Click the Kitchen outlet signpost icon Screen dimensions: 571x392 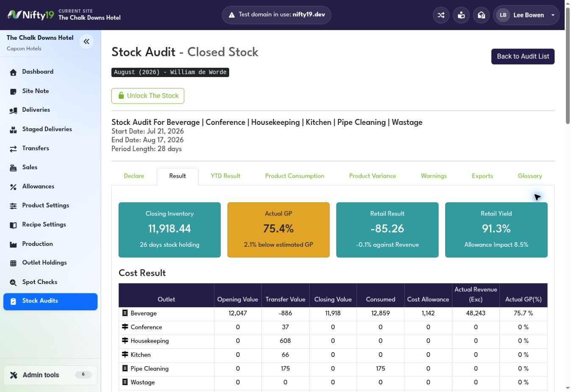pyautogui.click(x=125, y=354)
